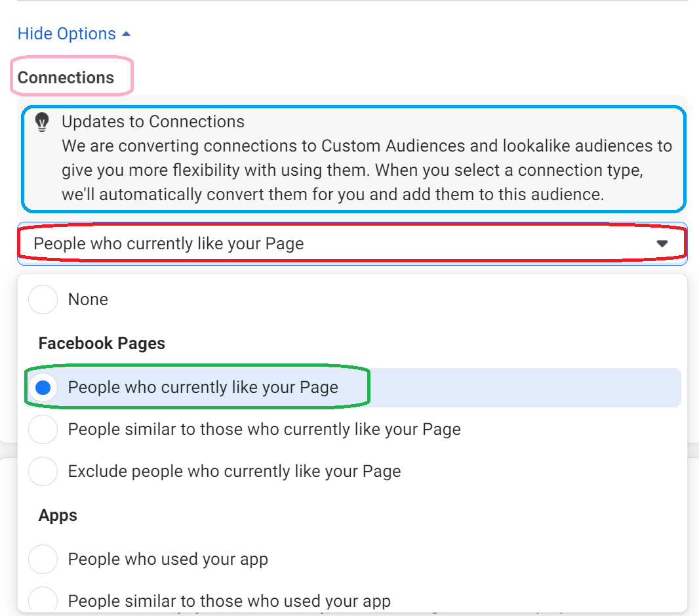Select the None radio button
Screen dimensions: 699x616
[x=43, y=300]
